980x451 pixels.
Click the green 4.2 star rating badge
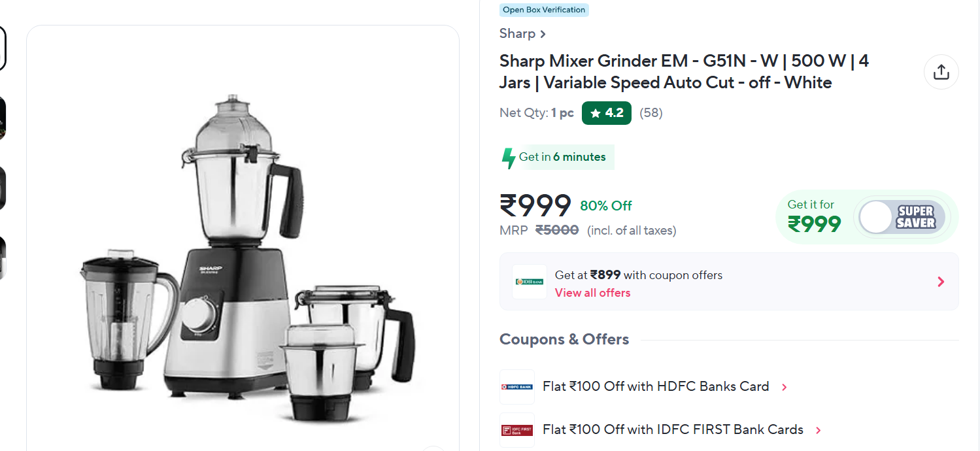pyautogui.click(x=606, y=113)
